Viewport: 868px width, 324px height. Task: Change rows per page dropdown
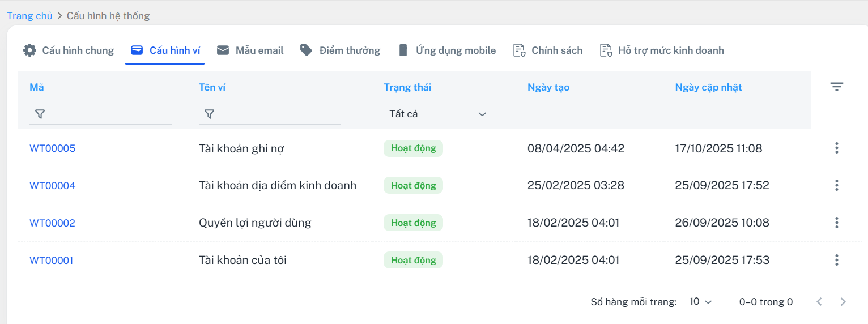[700, 302]
